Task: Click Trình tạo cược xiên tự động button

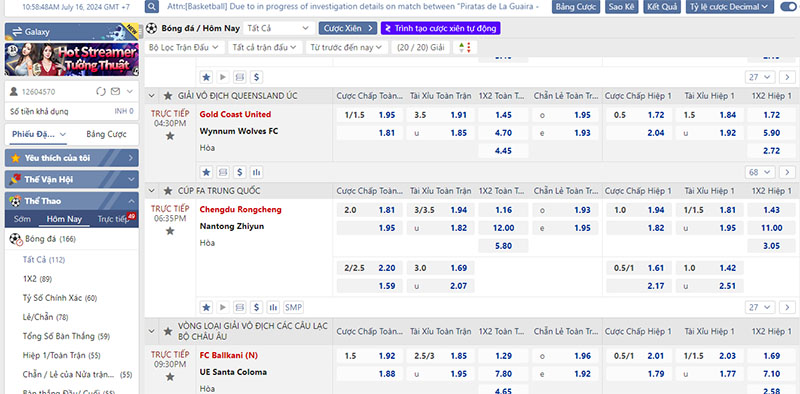Action: [441, 28]
